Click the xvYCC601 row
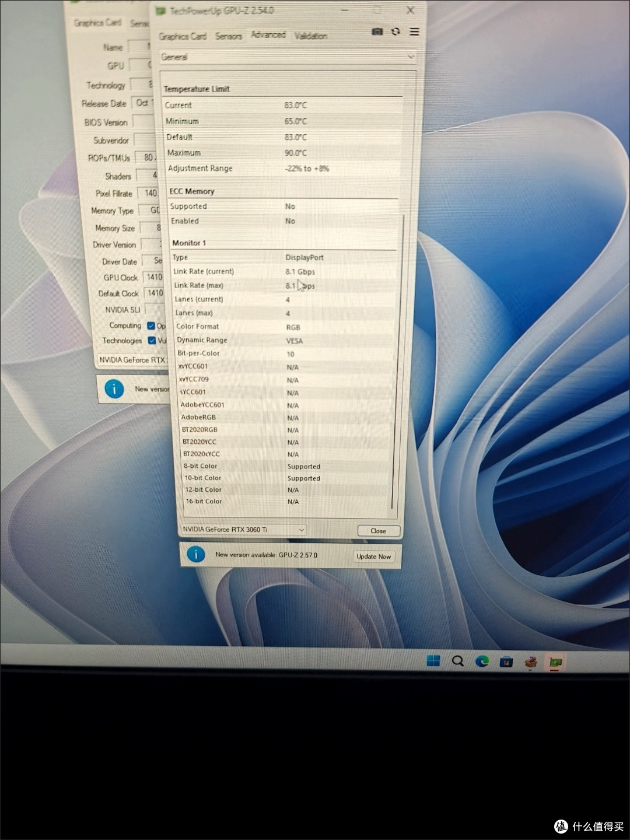Screen dimensions: 630x840 coord(285,367)
